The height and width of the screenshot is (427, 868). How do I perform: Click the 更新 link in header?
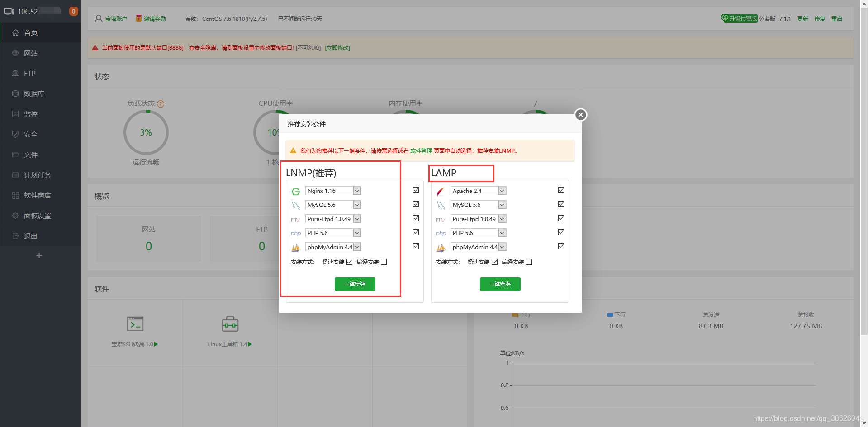coord(802,19)
